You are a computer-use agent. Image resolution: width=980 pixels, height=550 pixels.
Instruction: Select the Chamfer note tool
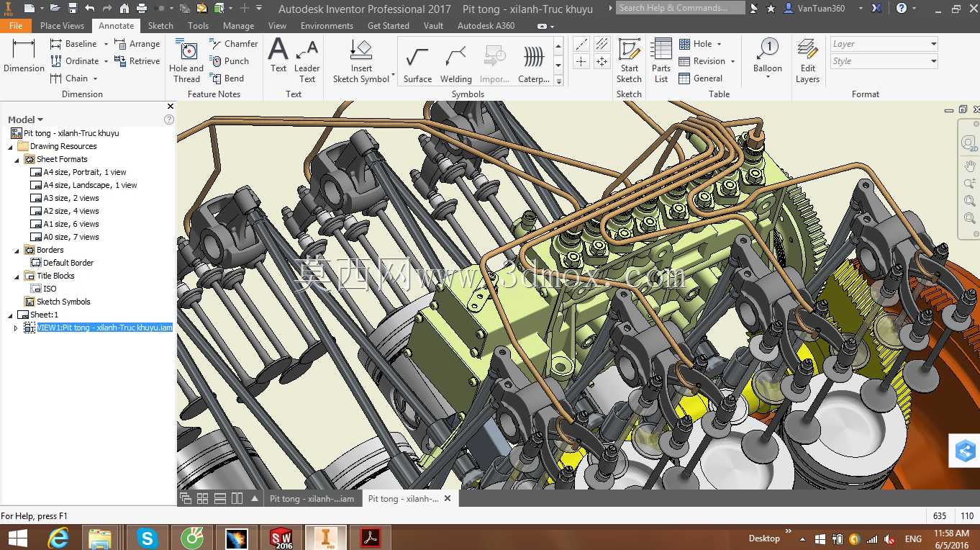[234, 44]
